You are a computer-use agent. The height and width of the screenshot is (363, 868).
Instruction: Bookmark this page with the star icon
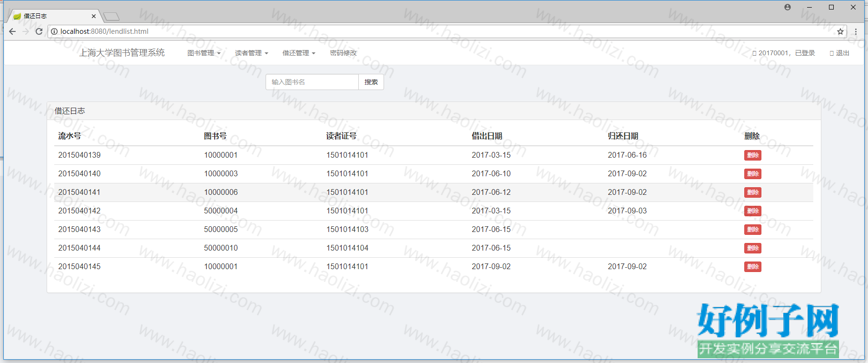840,31
